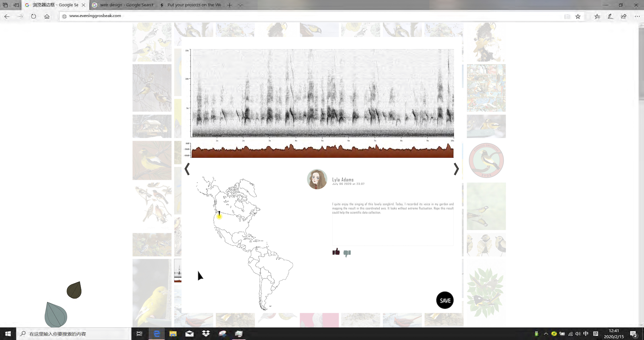This screenshot has width=644, height=340.
Task: Click the browser refresh icon
Action: click(x=34, y=16)
